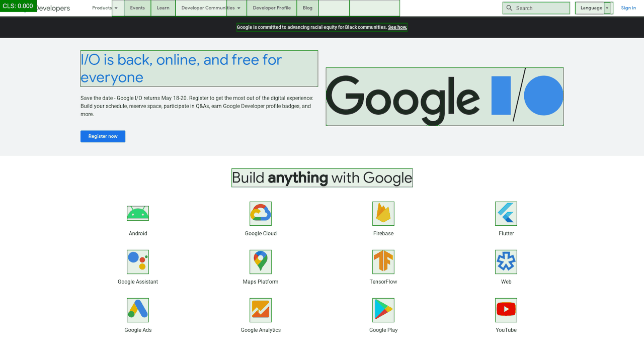Open the YouTube play icon

tap(506, 310)
